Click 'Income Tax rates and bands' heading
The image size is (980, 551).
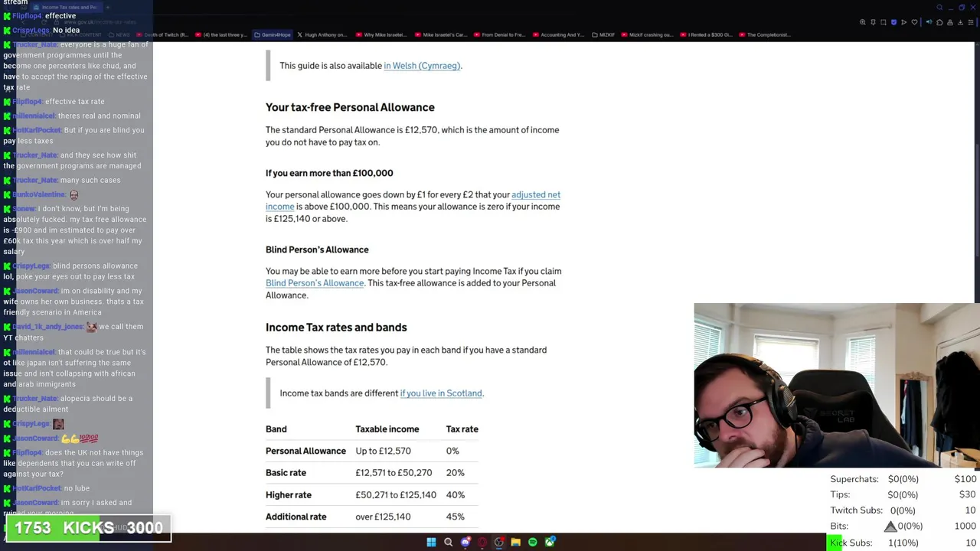point(336,328)
